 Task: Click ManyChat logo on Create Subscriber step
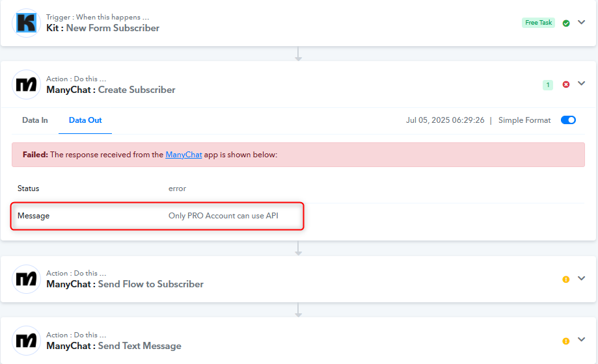(x=26, y=84)
